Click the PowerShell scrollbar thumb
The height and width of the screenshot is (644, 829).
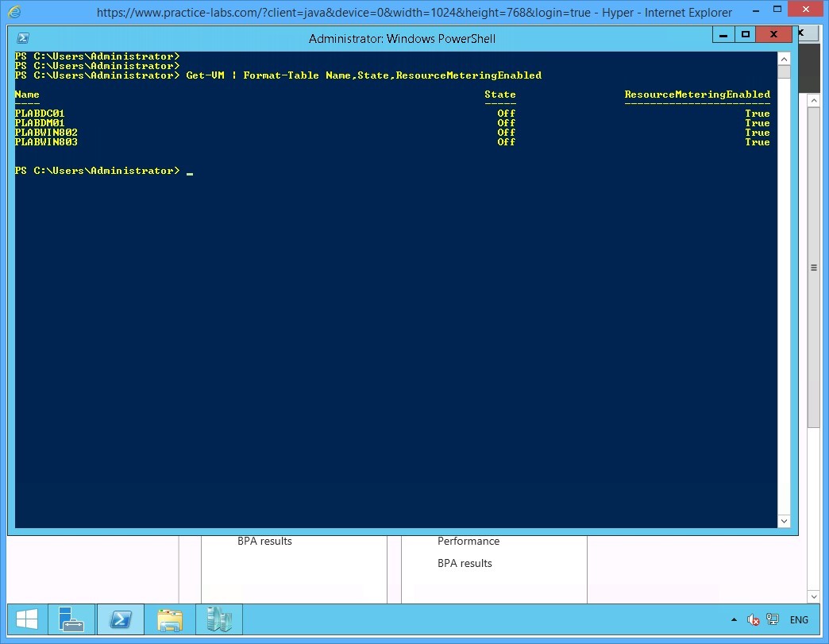(x=784, y=71)
